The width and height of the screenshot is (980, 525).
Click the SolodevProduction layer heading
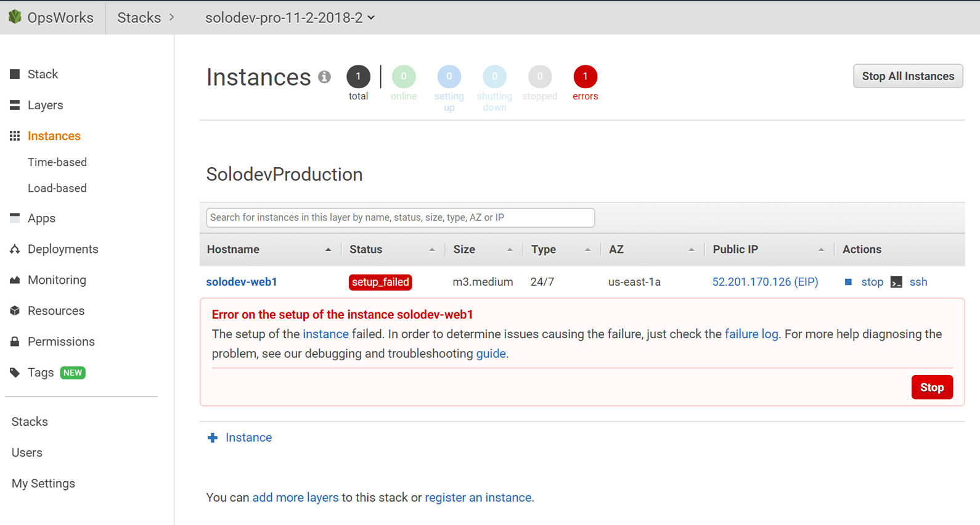click(284, 175)
